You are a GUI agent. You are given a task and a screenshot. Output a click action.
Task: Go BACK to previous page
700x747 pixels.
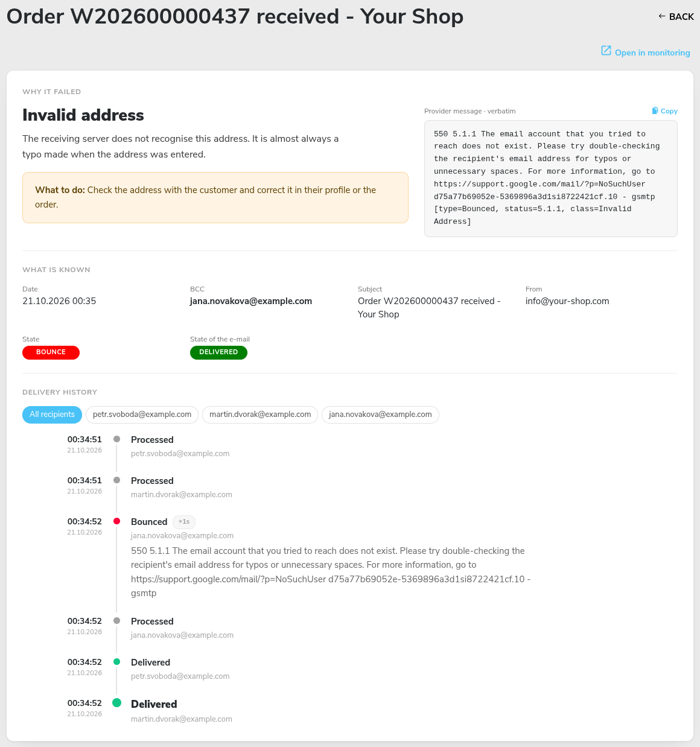point(676,16)
